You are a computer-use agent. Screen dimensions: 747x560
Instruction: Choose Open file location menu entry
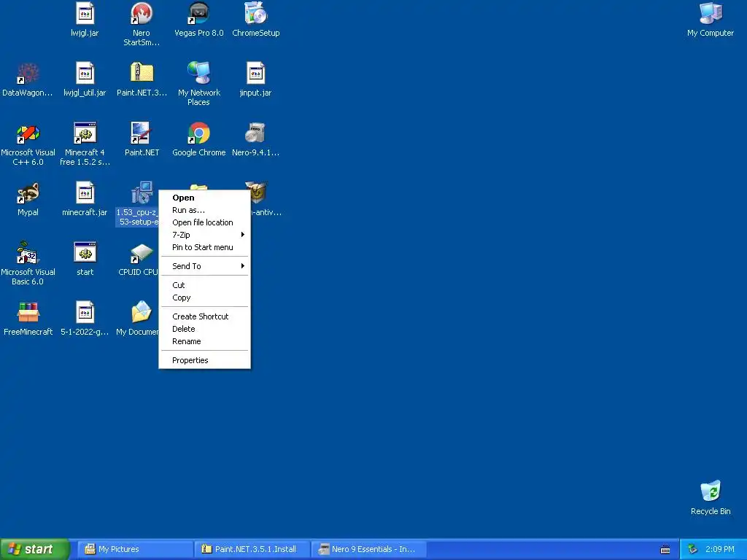[x=204, y=222]
